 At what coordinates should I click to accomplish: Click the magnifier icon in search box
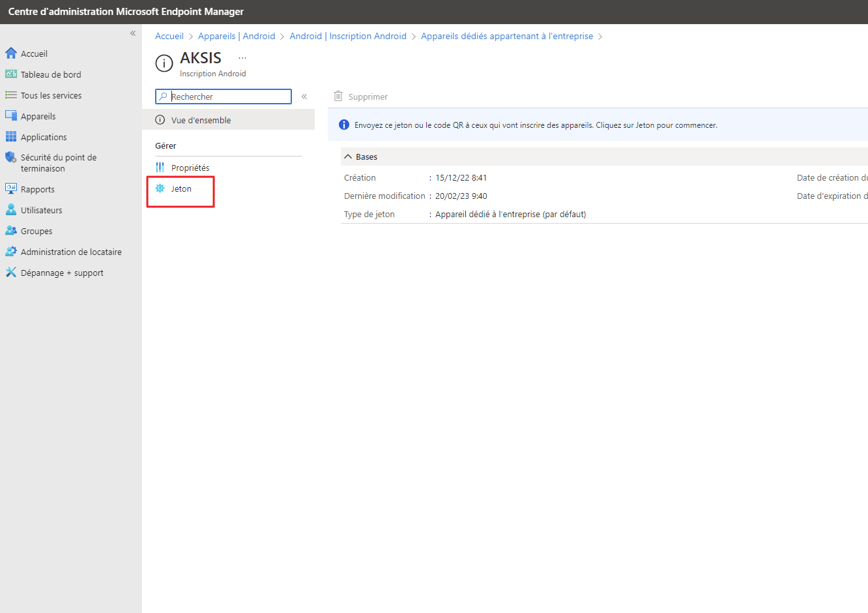164,97
